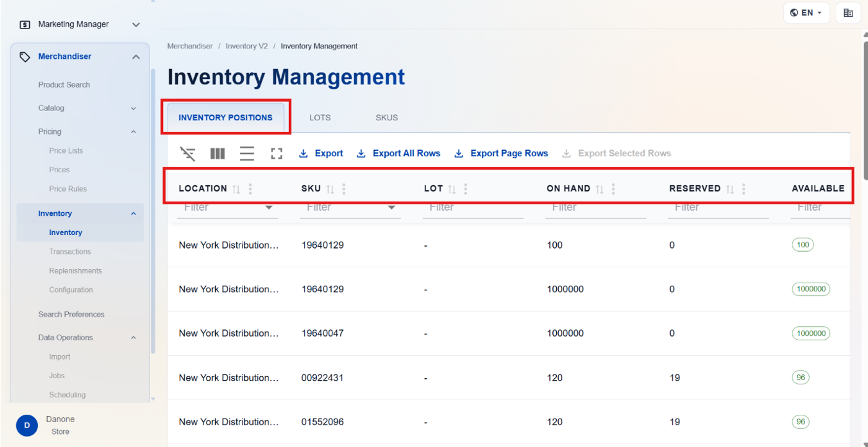The image size is (868, 447).
Task: Open Import under Data Operations
Action: coord(60,356)
